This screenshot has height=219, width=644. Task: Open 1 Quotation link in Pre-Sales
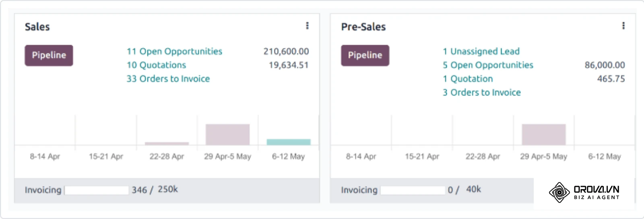[468, 79]
